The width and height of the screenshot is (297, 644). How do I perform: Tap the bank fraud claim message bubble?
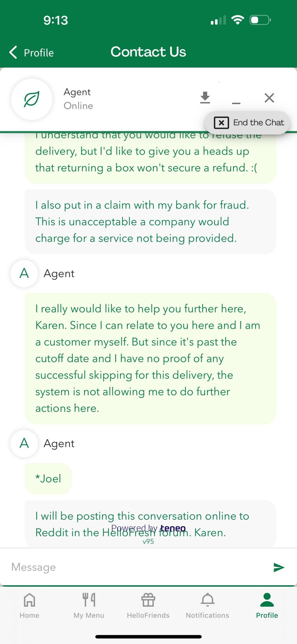(150, 222)
